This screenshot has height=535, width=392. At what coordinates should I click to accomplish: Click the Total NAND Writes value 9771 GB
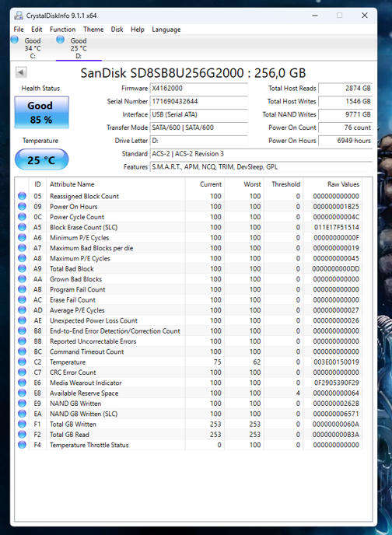[345, 114]
